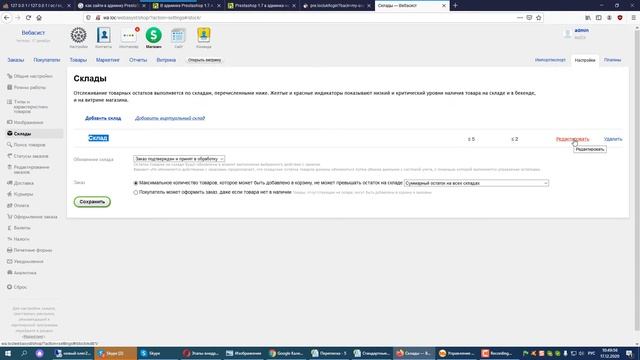
Task: Open the Витрина menu tab
Action: (x=166, y=60)
